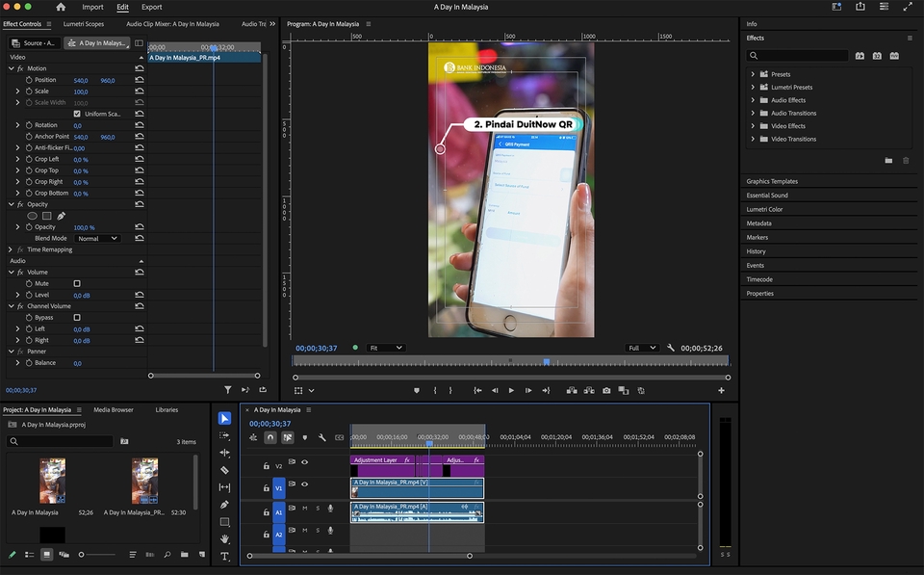Select the Selection tool in timeline toolbar
The height and width of the screenshot is (575, 924).
[224, 419]
